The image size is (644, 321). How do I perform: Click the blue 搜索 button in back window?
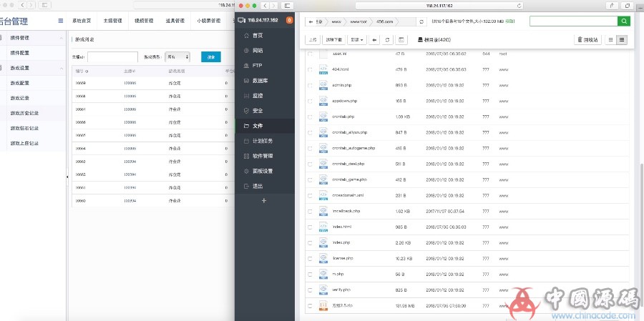[211, 57]
